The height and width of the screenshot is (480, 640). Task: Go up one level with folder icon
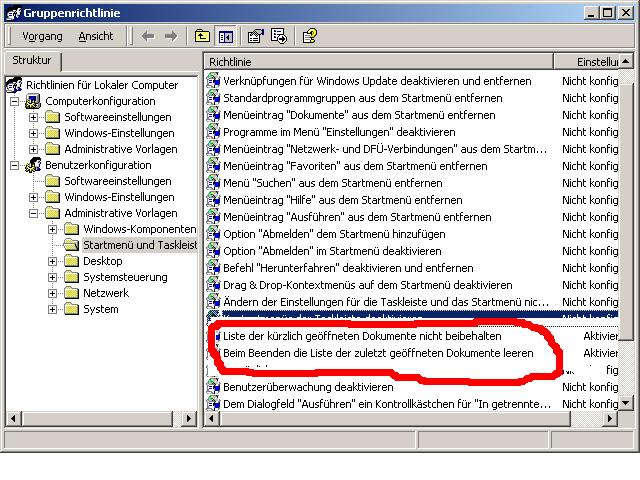pyautogui.click(x=202, y=36)
